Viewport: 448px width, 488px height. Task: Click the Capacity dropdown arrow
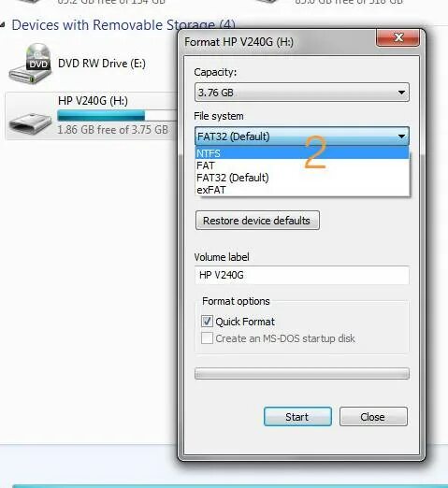coord(401,93)
